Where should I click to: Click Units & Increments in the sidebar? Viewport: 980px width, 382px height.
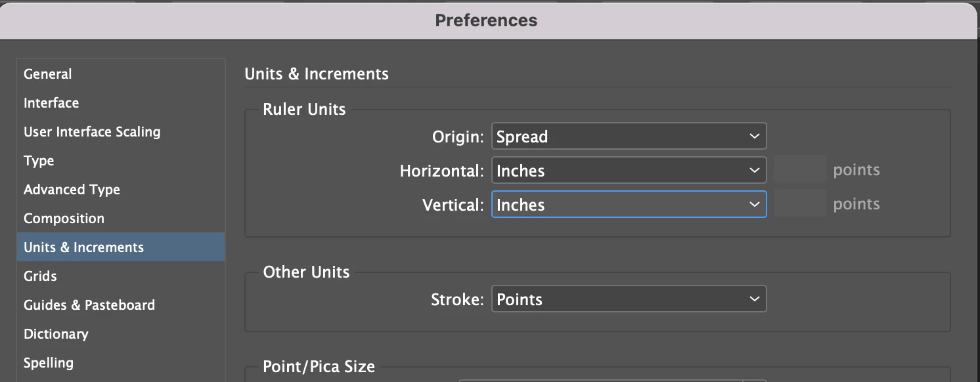[x=83, y=247]
